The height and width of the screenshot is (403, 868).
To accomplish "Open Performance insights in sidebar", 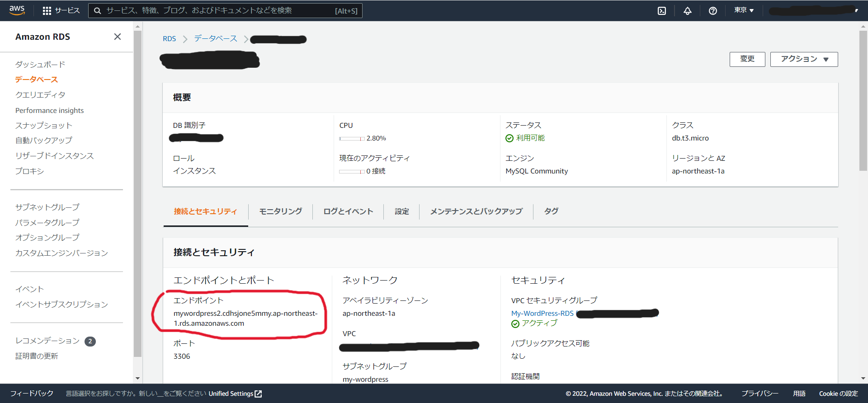I will click(x=50, y=111).
